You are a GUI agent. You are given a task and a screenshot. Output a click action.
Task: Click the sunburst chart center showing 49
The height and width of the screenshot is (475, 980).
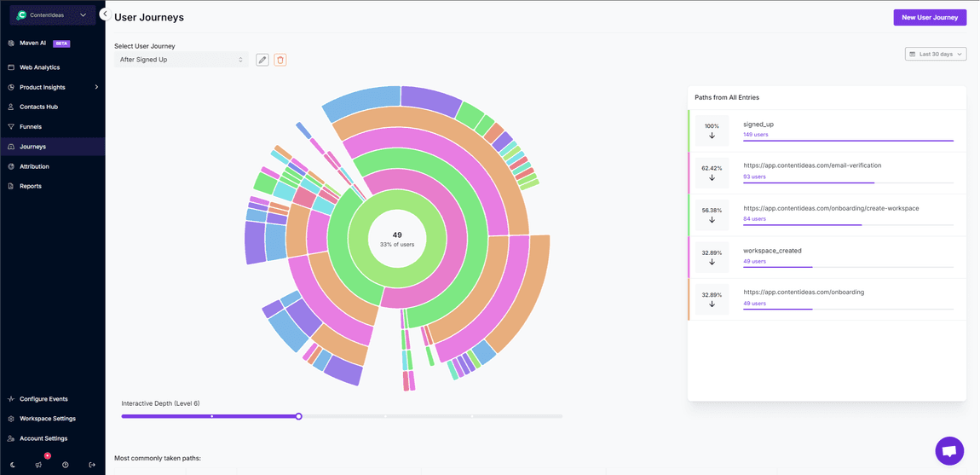pyautogui.click(x=397, y=239)
